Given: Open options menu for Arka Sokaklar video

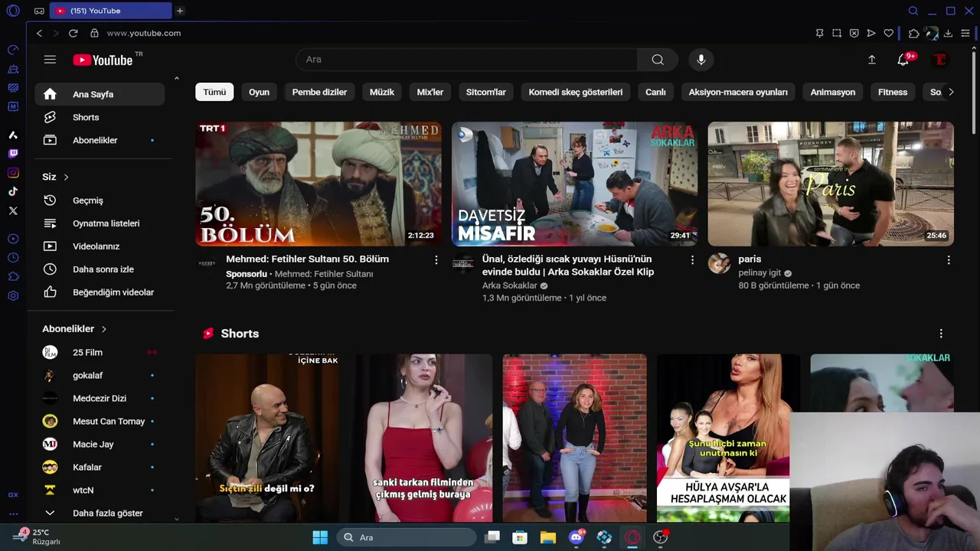Looking at the screenshot, I should tap(692, 260).
